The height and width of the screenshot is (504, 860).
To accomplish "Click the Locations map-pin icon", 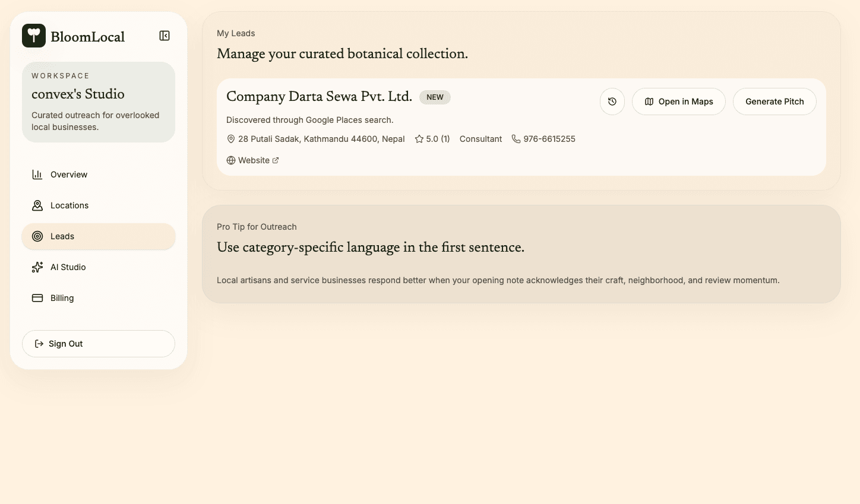I will (x=37, y=205).
